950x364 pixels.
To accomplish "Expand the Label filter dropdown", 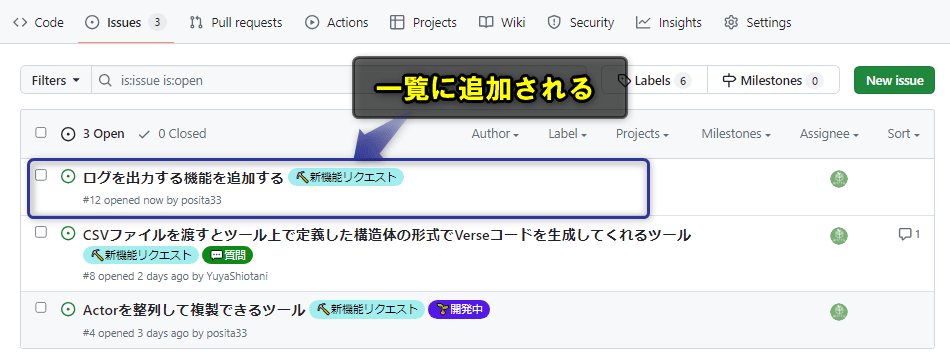I will (x=568, y=134).
